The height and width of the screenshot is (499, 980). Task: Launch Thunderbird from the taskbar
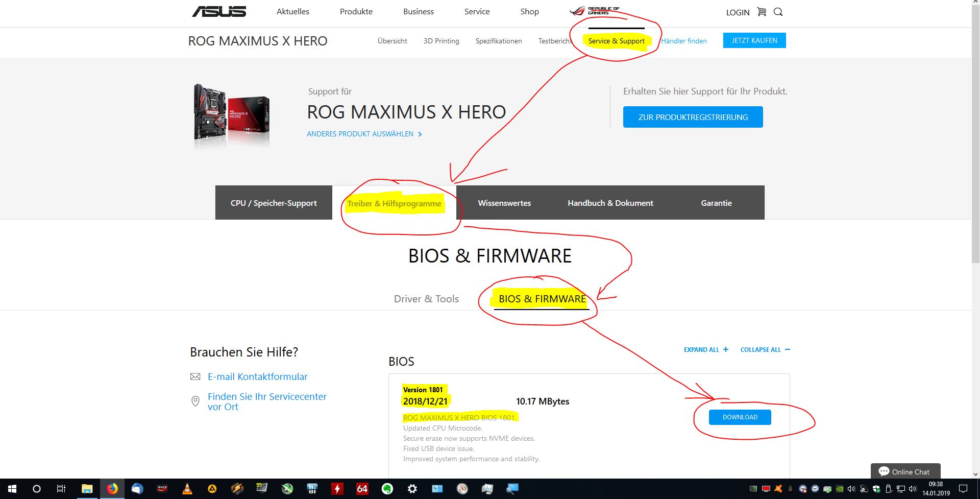[x=137, y=489]
